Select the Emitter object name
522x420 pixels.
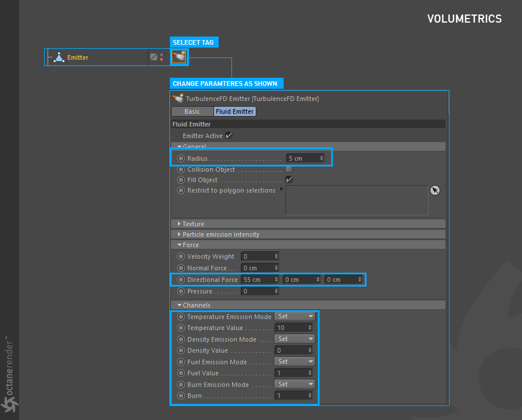click(x=78, y=57)
